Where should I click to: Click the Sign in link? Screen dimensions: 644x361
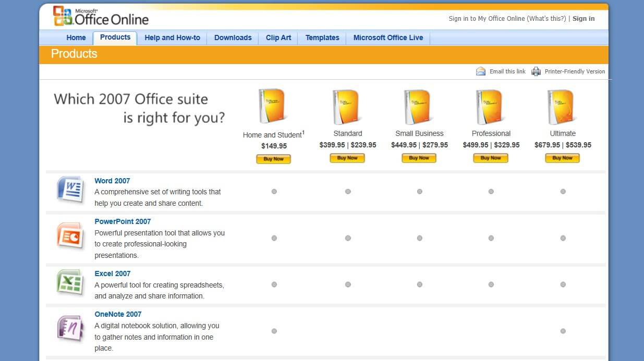[583, 18]
